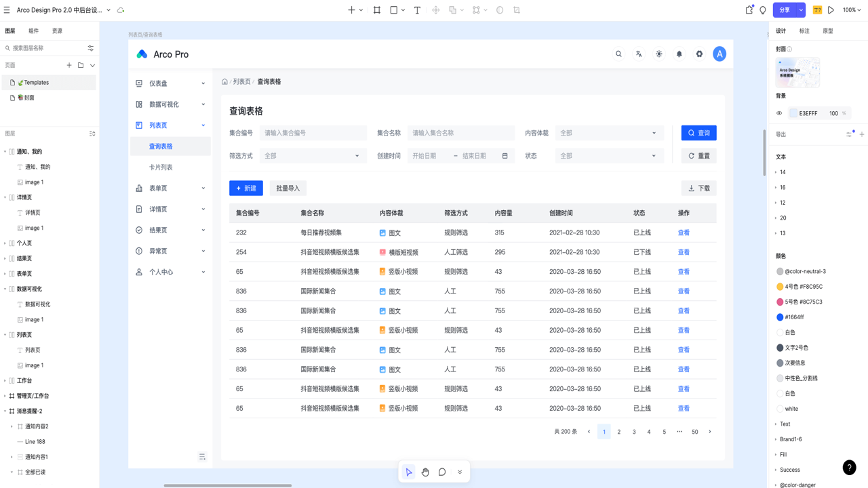This screenshot has height=488, width=868.
Task: Open the 内容体裁 全部 dropdown
Action: click(609, 133)
